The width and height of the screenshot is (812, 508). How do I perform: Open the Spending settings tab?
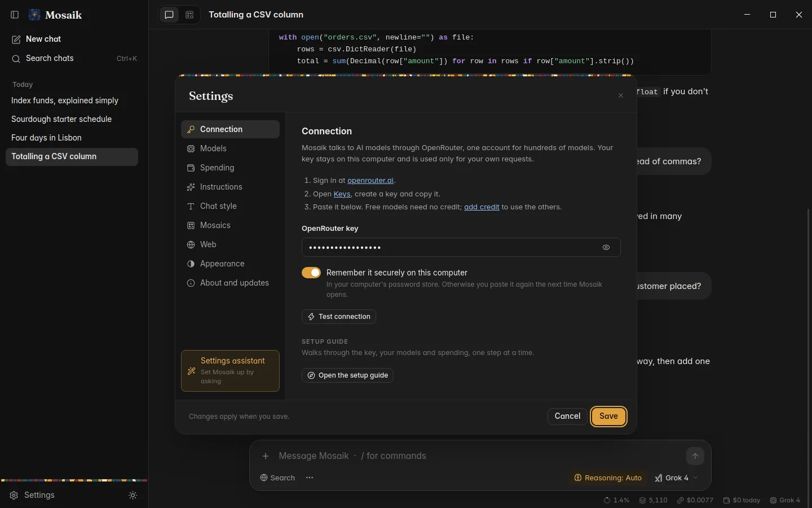[230, 168]
